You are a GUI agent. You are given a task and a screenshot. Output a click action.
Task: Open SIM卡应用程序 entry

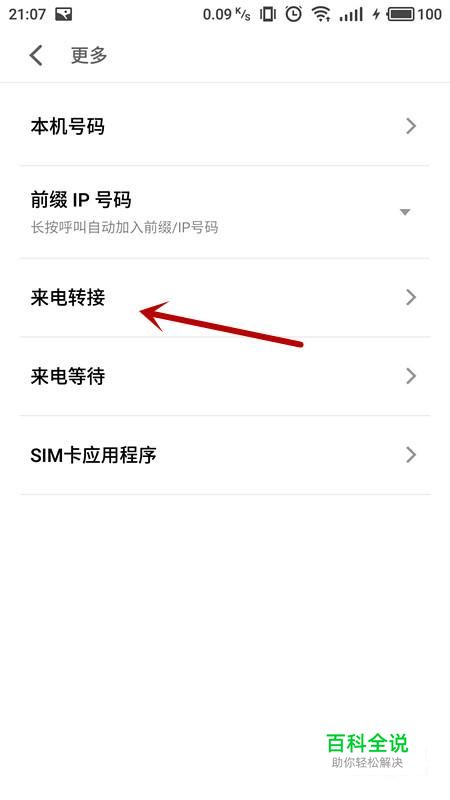[225, 455]
